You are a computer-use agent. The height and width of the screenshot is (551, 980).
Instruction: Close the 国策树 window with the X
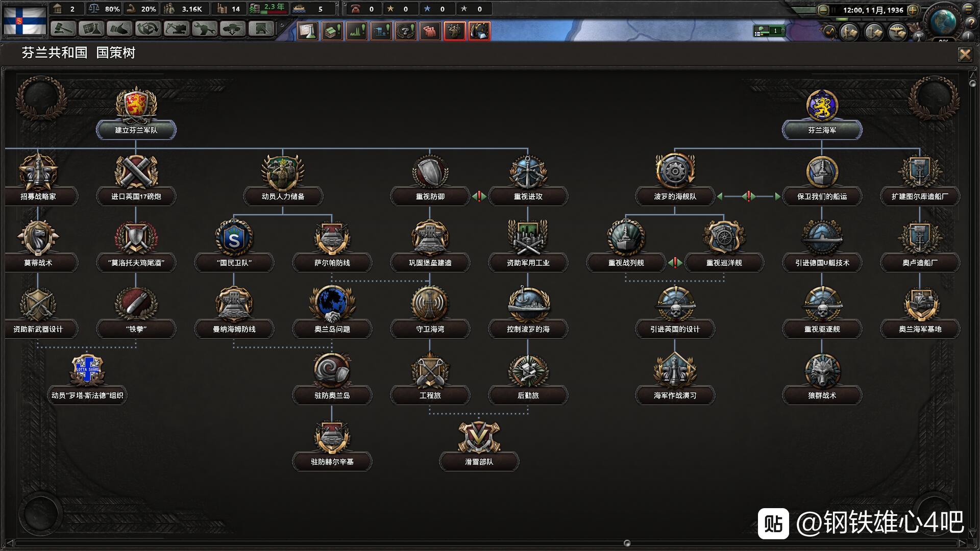(965, 54)
